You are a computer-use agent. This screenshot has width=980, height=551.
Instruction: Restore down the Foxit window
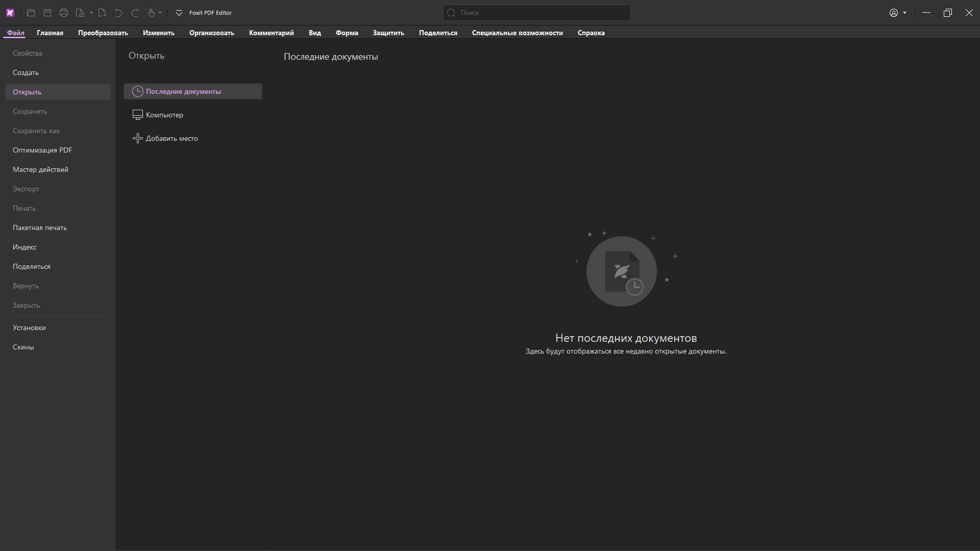948,13
